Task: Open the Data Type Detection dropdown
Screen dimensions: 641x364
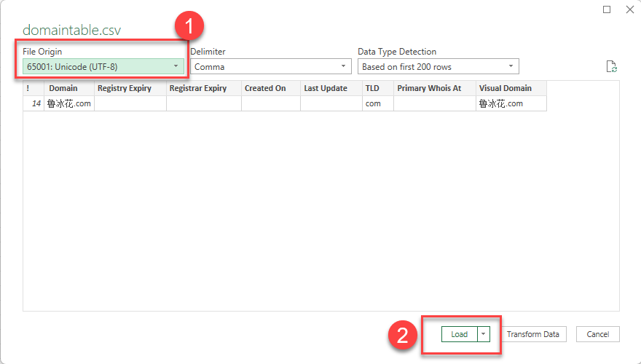Action: [439, 66]
